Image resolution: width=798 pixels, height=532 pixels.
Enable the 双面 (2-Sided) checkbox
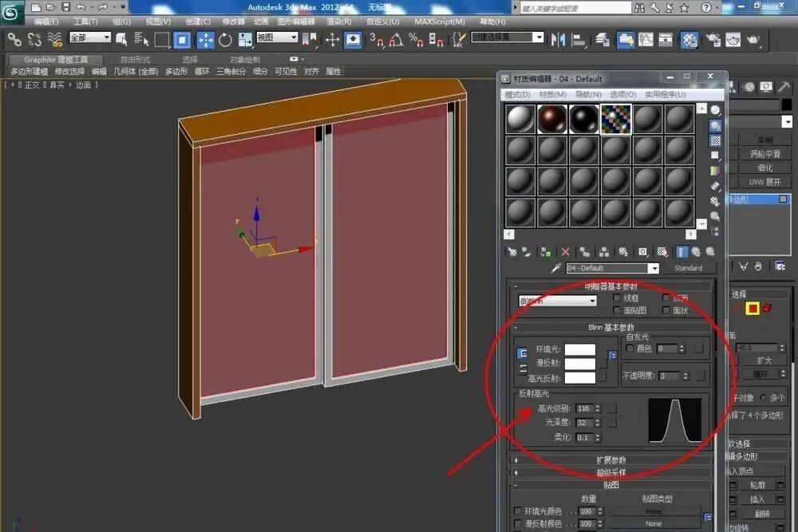tap(666, 298)
